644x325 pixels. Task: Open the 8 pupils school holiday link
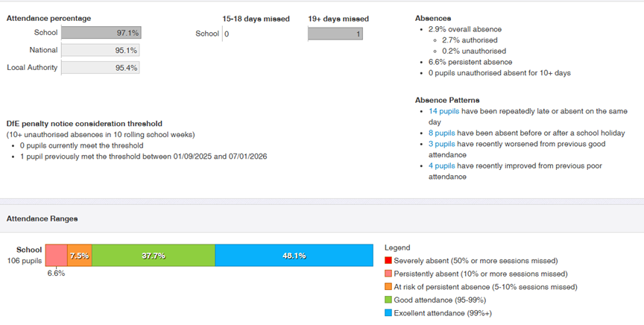coord(441,133)
